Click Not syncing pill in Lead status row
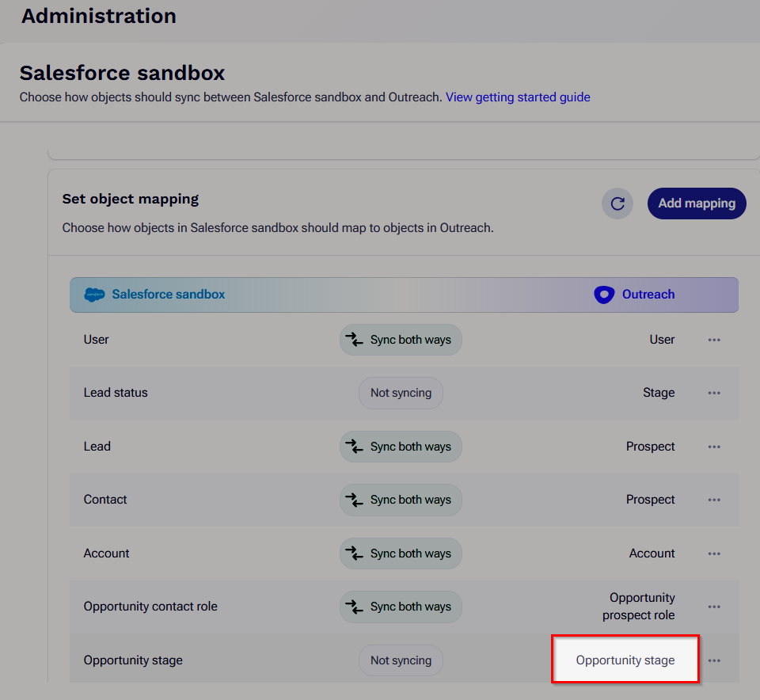Image resolution: width=760 pixels, height=700 pixels. tap(401, 393)
